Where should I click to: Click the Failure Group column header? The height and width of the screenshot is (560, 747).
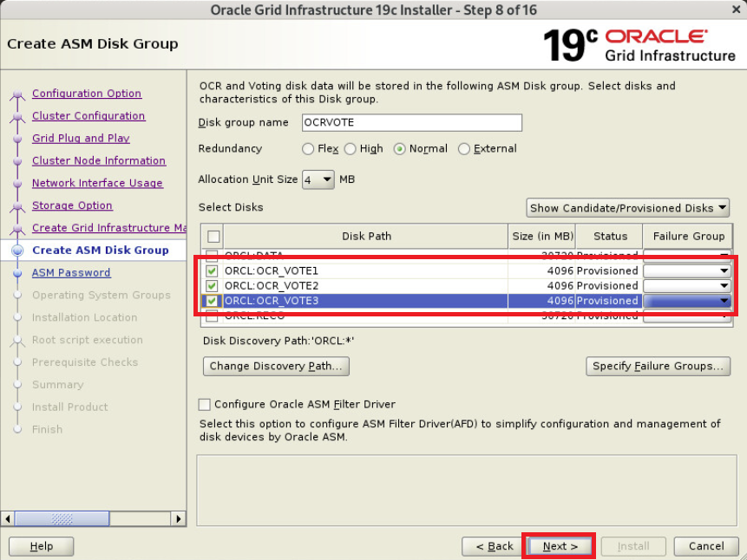pyautogui.click(x=688, y=236)
